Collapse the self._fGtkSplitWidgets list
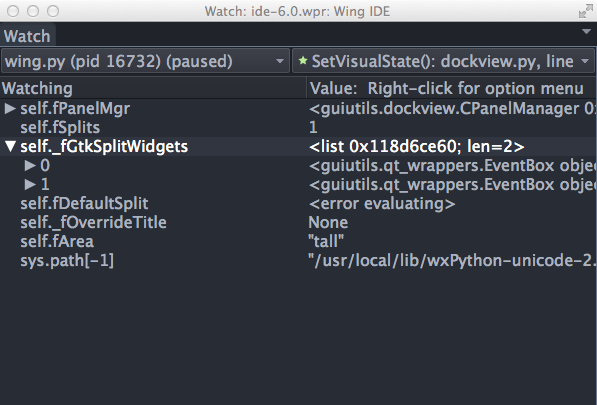Viewport: 597px width, 405px height. click(x=10, y=147)
